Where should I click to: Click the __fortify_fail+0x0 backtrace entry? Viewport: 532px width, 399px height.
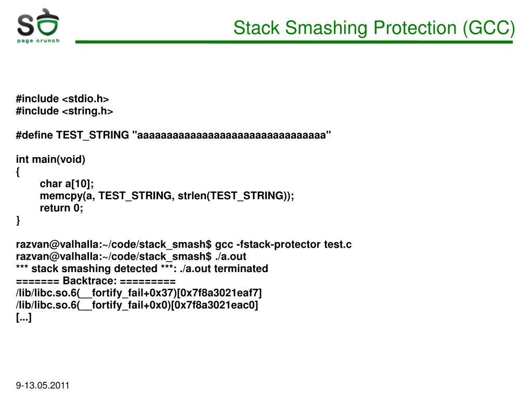tap(137, 305)
